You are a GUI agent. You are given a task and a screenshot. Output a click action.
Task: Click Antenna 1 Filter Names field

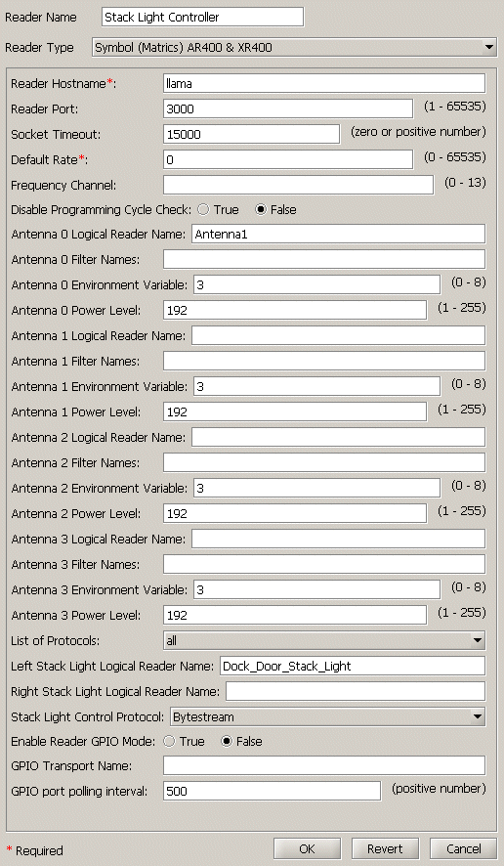(324, 362)
